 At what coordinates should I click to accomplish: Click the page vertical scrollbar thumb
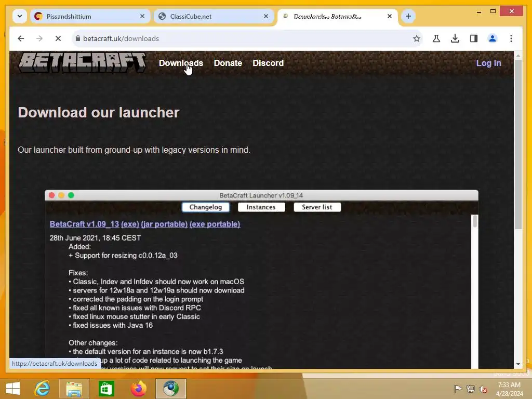click(x=518, y=144)
